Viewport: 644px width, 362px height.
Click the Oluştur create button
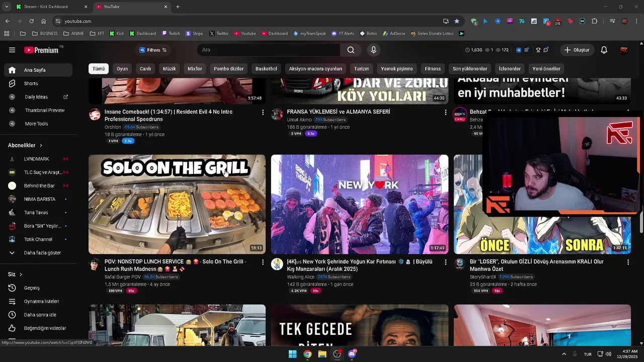pos(577,50)
